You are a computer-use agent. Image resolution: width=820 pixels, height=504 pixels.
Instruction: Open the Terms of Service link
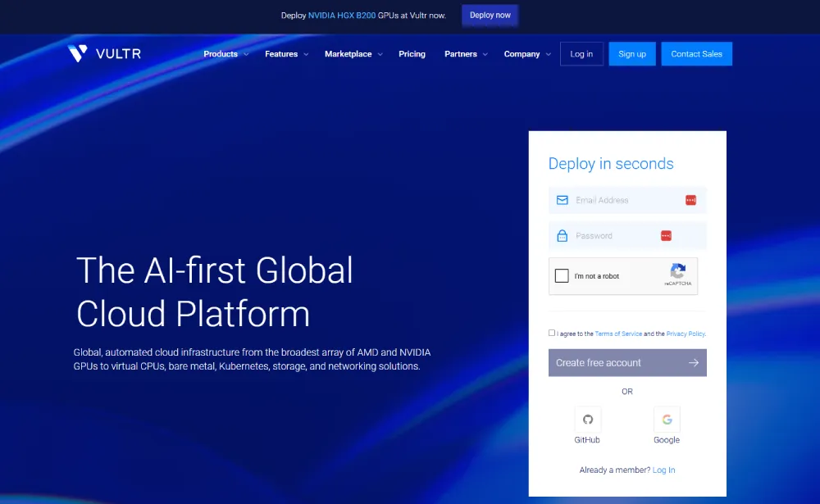click(x=618, y=334)
